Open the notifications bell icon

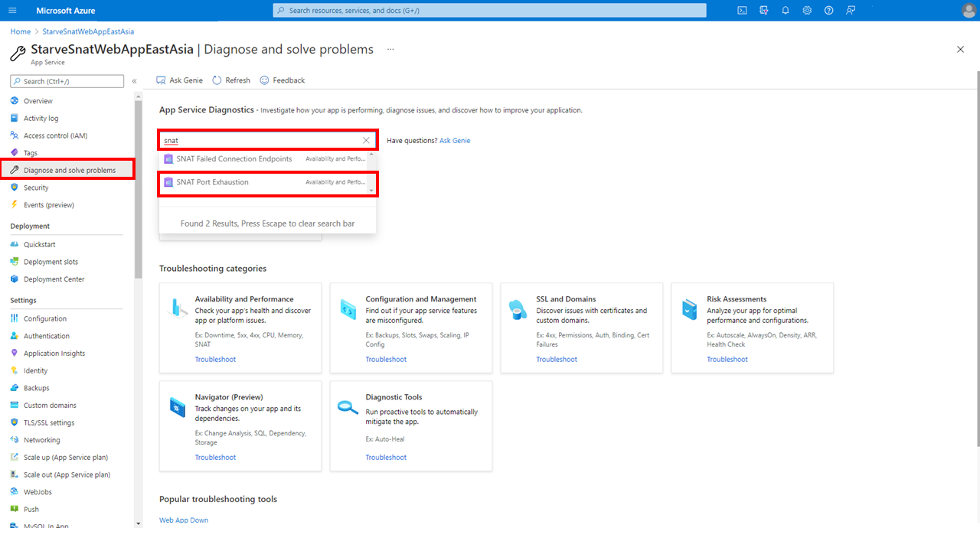coord(786,11)
